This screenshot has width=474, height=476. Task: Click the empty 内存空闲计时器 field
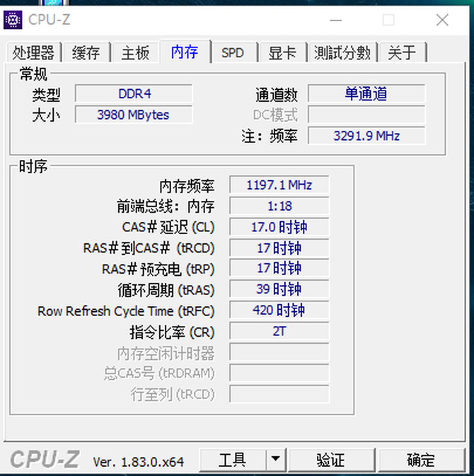click(279, 352)
